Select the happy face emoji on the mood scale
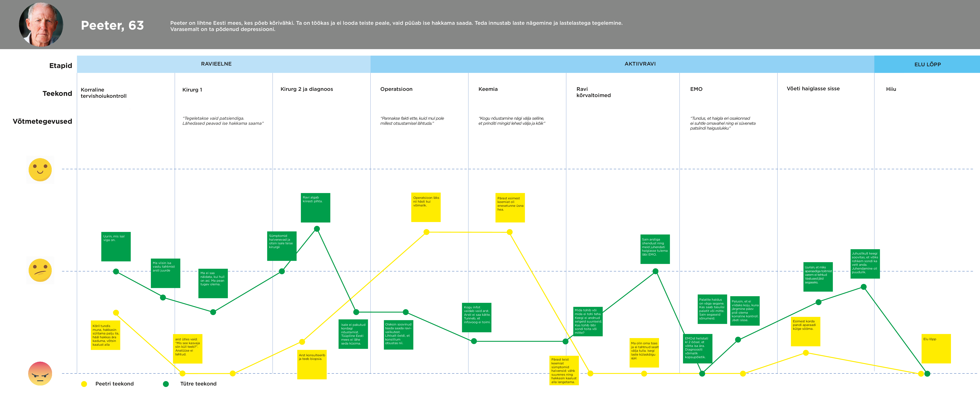Viewport: 980px width, 395px height. (x=40, y=170)
